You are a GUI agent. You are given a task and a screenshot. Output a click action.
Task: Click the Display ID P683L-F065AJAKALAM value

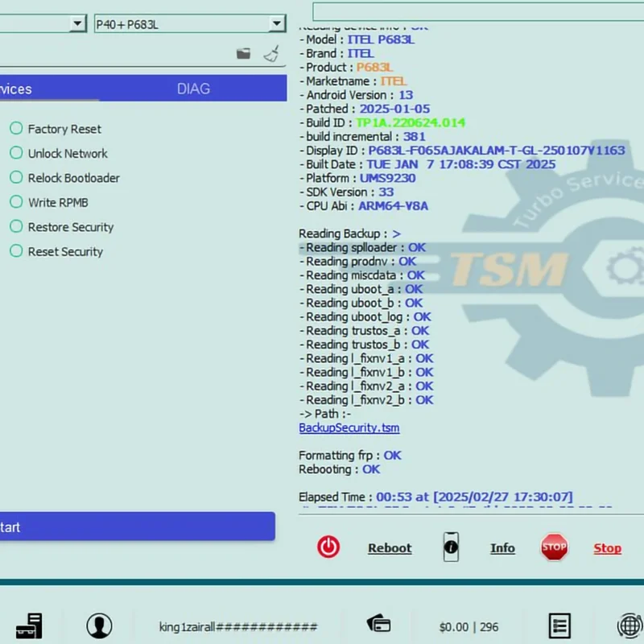pos(497,151)
